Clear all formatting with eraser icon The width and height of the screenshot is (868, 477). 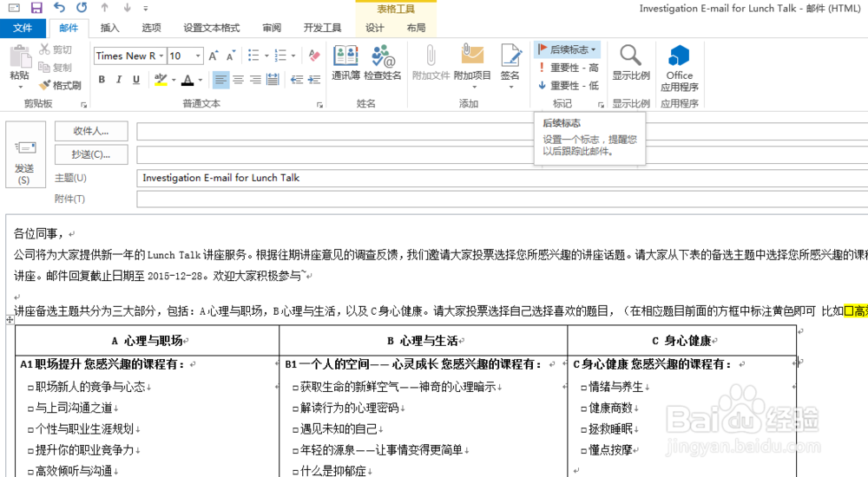[314, 56]
